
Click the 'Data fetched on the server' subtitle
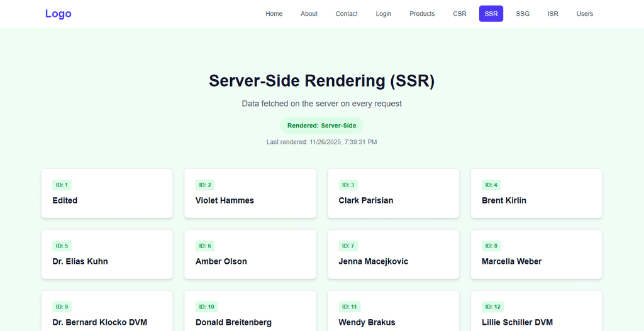tap(321, 104)
